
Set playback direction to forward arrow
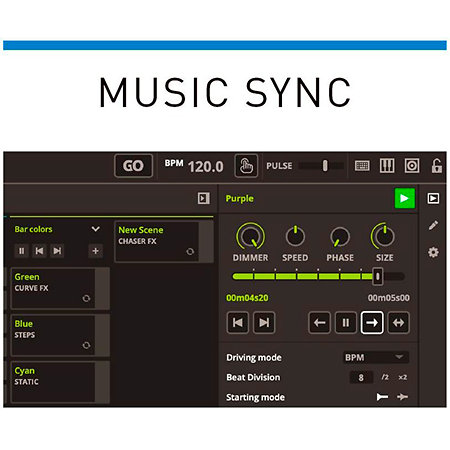click(372, 323)
